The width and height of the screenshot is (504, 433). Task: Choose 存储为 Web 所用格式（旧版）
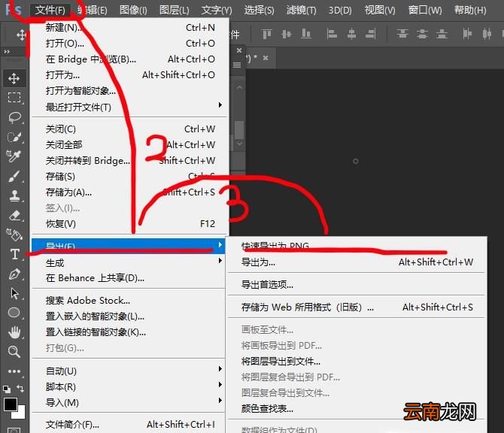[357, 307]
